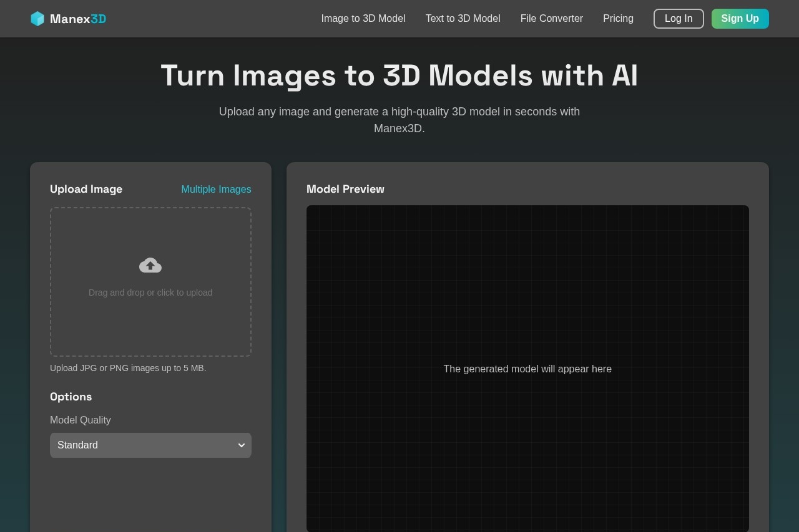This screenshot has width=799, height=532.
Task: Navigate to the File Converter section
Action: point(551,19)
